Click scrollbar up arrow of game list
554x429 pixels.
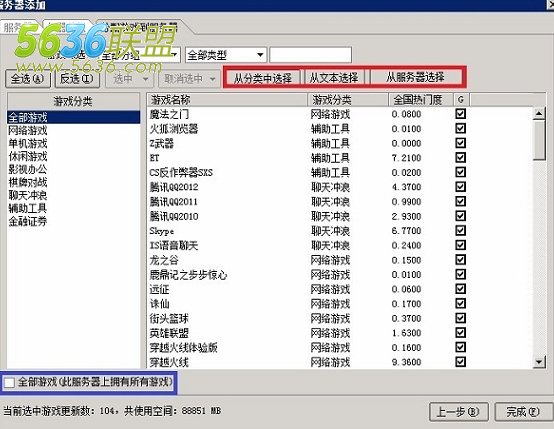coord(539,113)
